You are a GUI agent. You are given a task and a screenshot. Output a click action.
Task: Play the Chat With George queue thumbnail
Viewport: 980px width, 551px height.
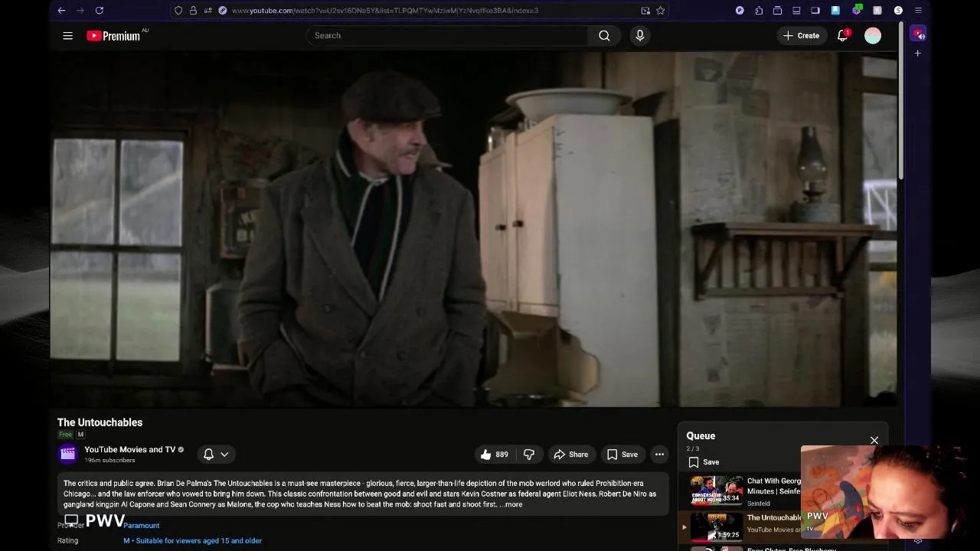tap(717, 491)
